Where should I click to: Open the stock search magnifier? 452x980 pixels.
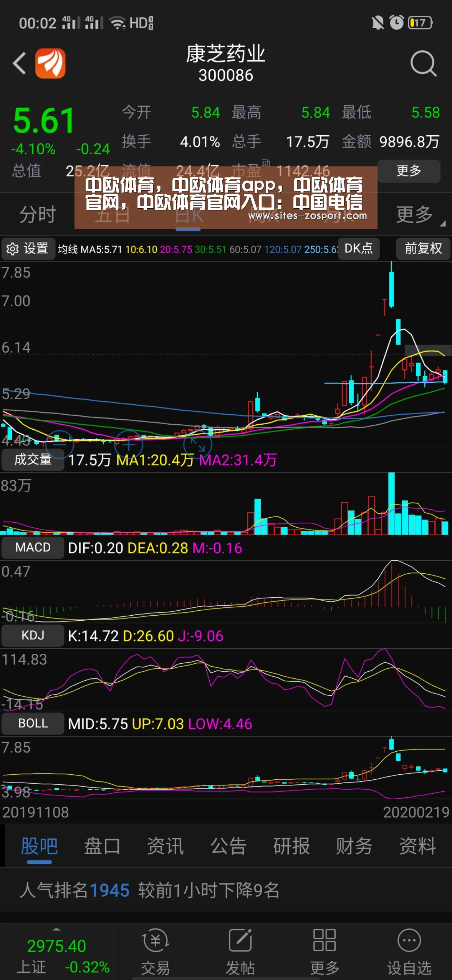pyautogui.click(x=423, y=63)
